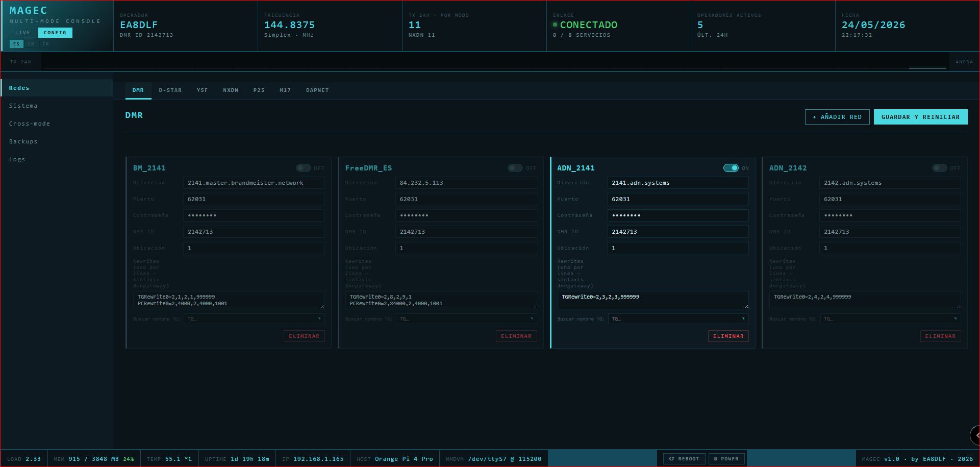
Task: Focus the ADN_2141 Puerto port field
Action: pos(678,199)
